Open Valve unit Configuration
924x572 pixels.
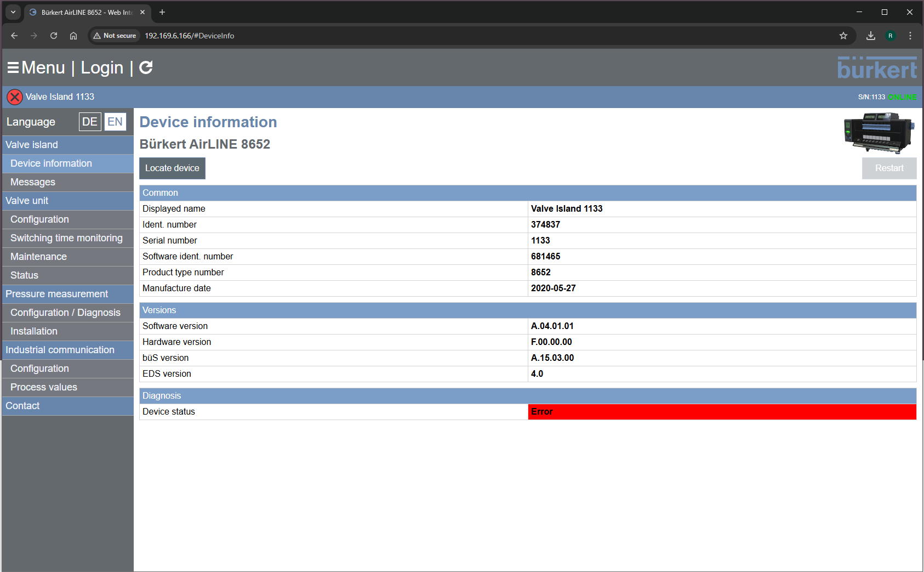[68, 219]
